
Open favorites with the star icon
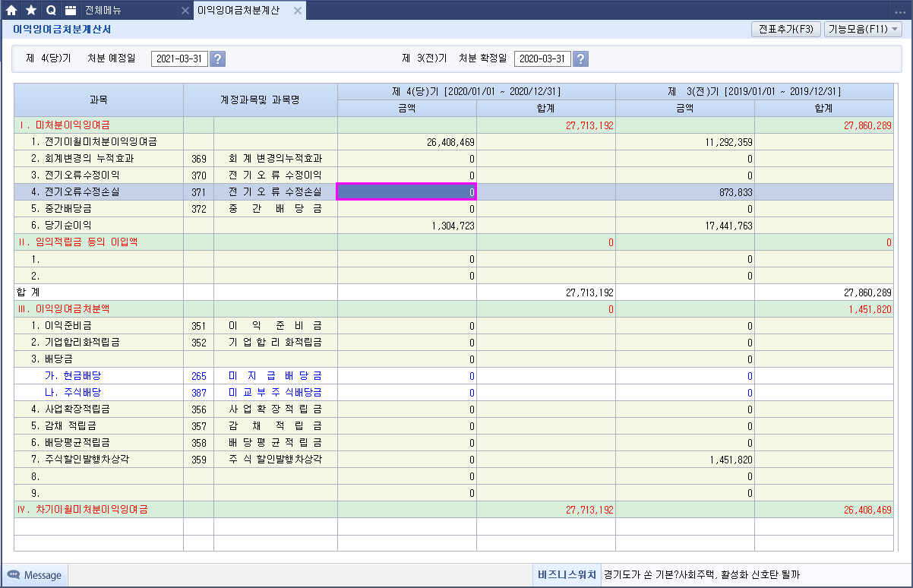[x=31, y=10]
